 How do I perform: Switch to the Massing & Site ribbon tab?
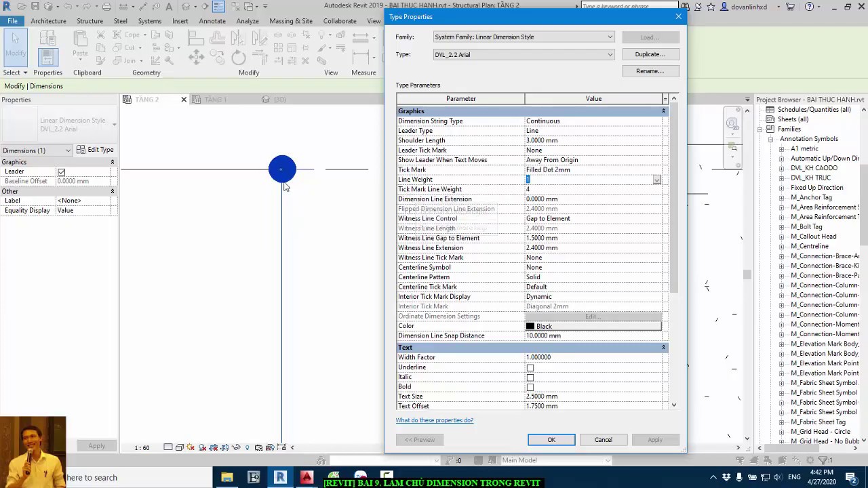coord(291,21)
